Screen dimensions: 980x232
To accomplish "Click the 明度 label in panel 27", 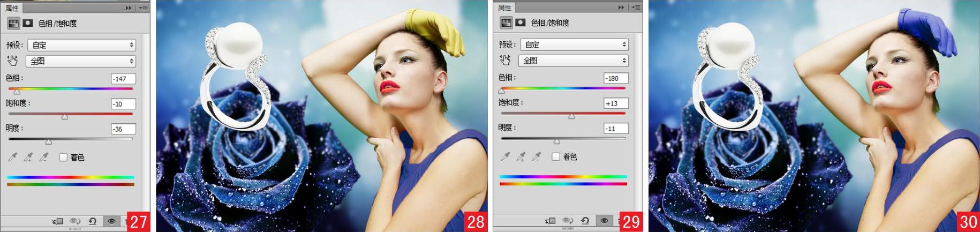I will 13,128.
